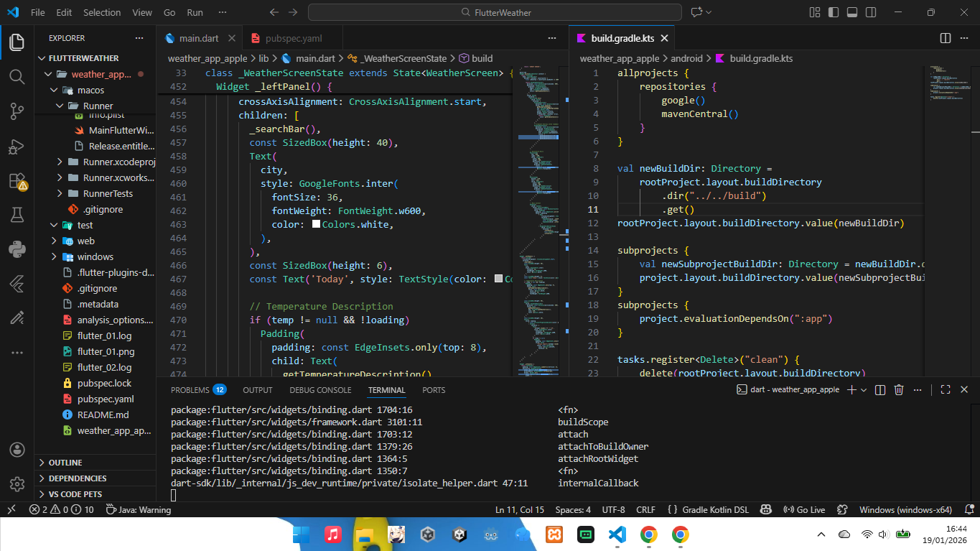Open the View menu
980x551 pixels.
point(141,11)
